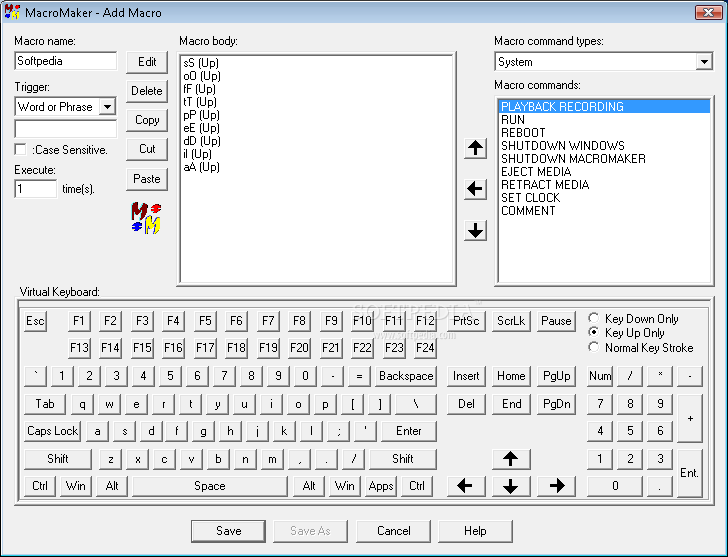Select PLAYBACK RECORDING command
Viewport: 728px width, 557px height.
[604, 107]
